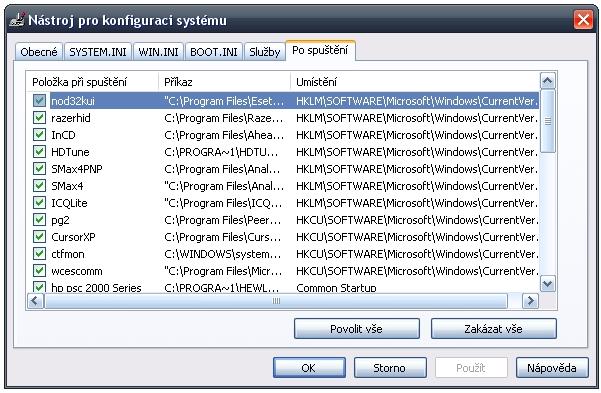Click the horizontal scrollbar right arrow

530,301
